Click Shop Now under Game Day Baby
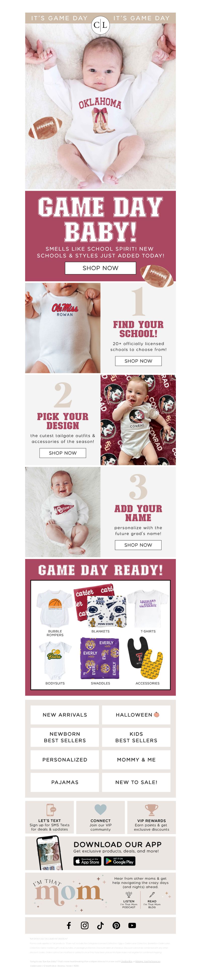The width and height of the screenshot is (201, 980). pyautogui.click(x=100, y=268)
